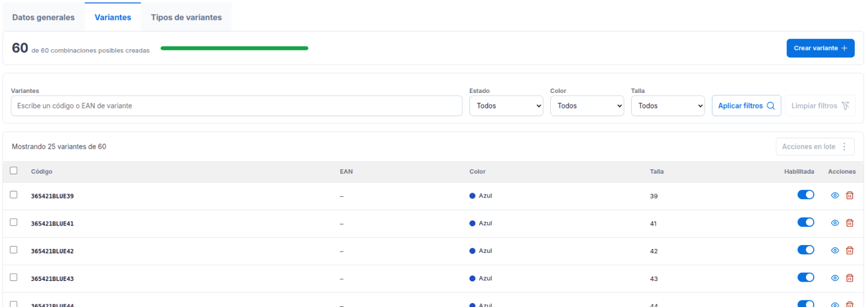Click the blue color dot for 365421BLUE39
This screenshot has height=307, width=868.
(472, 196)
